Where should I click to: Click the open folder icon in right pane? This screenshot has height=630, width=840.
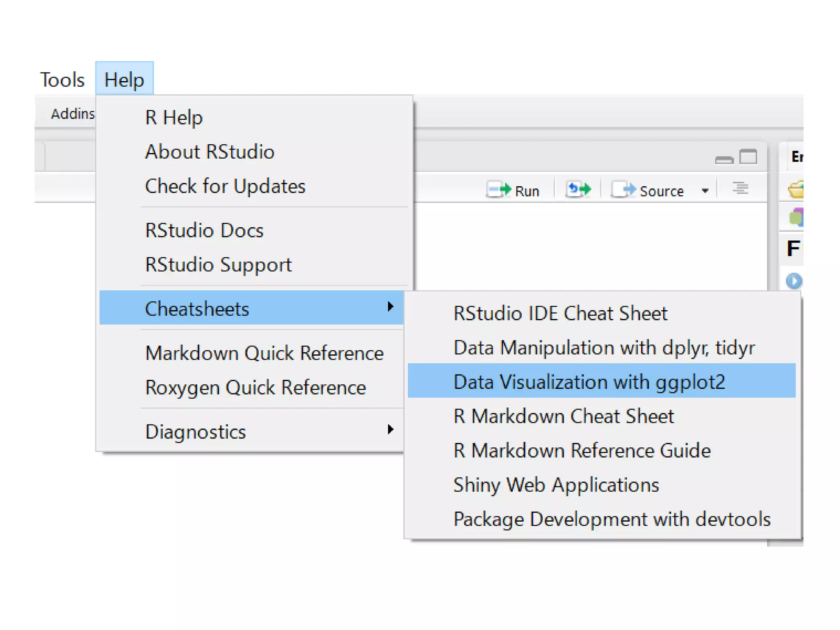click(796, 190)
